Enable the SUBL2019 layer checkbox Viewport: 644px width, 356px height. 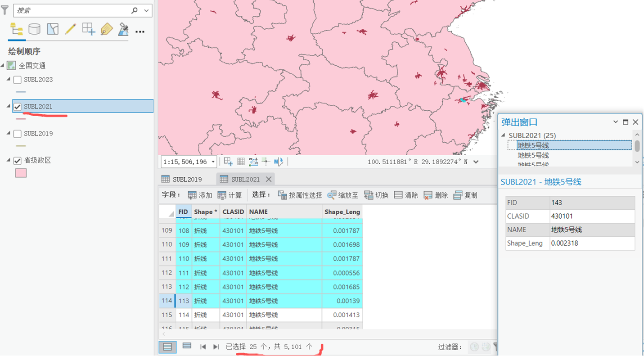click(x=18, y=134)
